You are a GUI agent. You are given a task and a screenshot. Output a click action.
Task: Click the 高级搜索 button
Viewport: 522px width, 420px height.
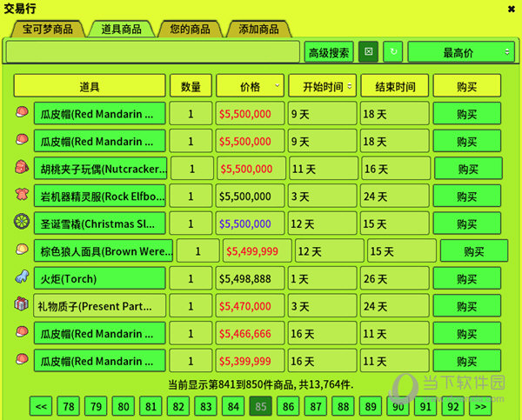pos(329,52)
